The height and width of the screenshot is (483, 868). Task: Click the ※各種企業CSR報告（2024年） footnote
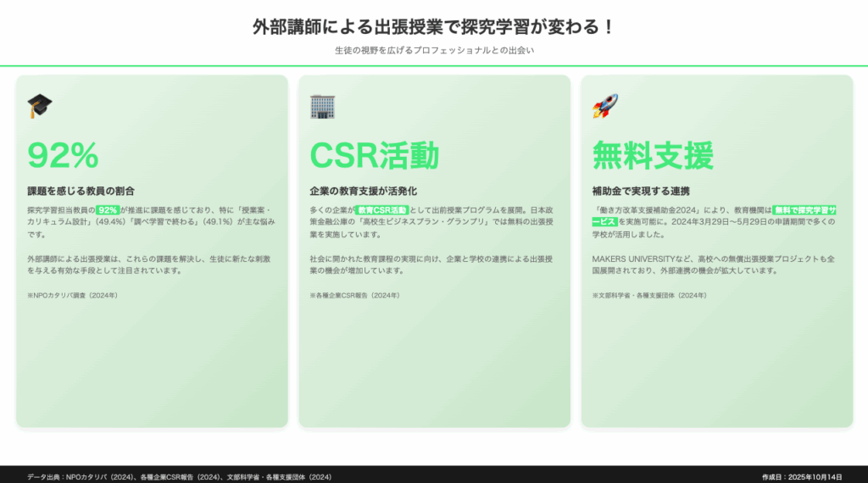[x=354, y=295]
